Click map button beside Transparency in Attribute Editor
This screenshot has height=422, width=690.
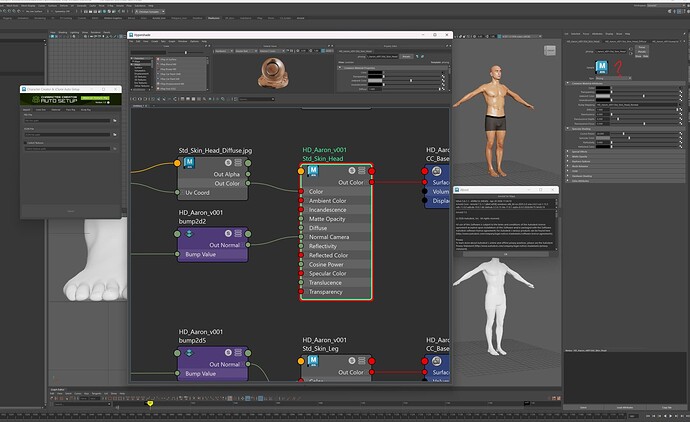click(681, 92)
